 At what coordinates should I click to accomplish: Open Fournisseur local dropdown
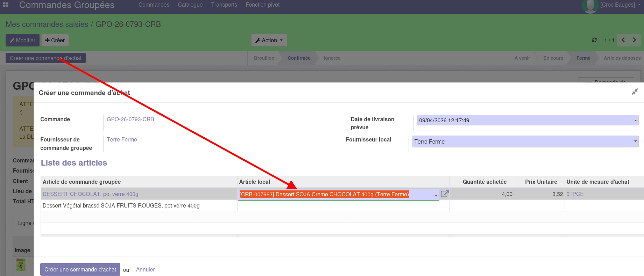pyautogui.click(x=635, y=141)
